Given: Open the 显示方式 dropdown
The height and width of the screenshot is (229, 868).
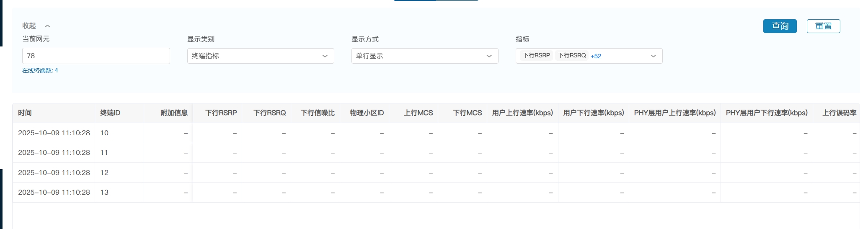Looking at the screenshot, I should (x=424, y=56).
